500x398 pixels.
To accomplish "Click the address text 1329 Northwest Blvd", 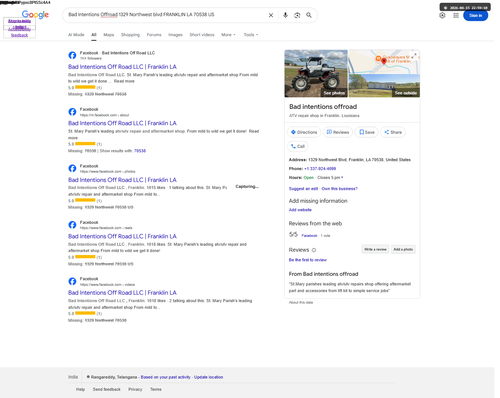I will (359, 160).
